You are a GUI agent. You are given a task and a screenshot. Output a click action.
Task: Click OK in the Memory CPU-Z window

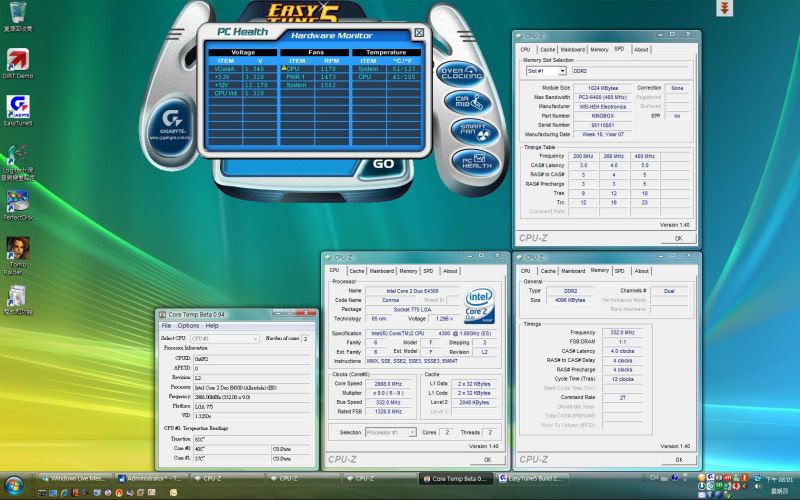pos(679,460)
